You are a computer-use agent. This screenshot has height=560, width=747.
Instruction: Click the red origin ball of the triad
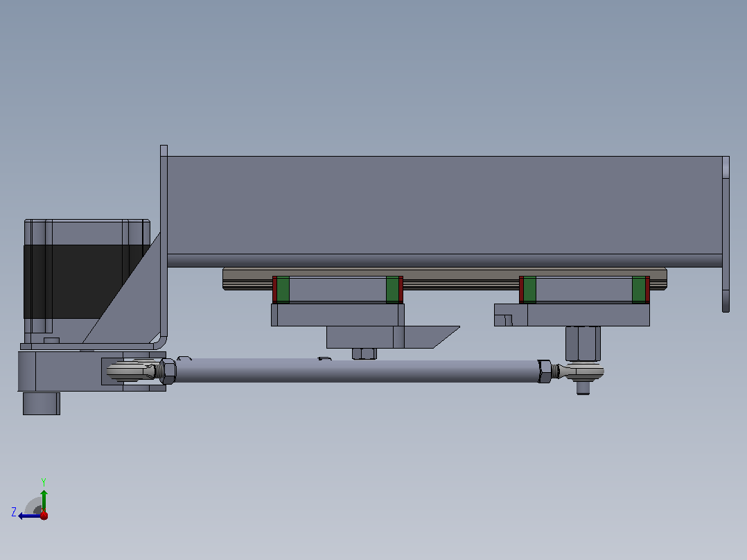click(x=44, y=515)
